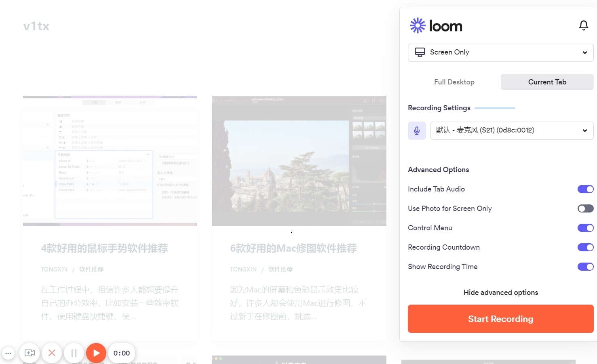Collapse with Hide advanced options

(500, 292)
